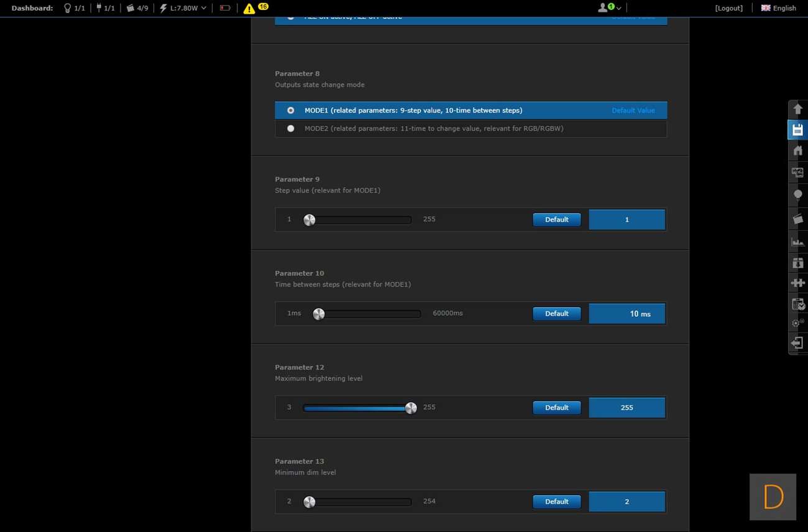
Task: Click the save floppy disk icon in sidebar
Action: (797, 130)
